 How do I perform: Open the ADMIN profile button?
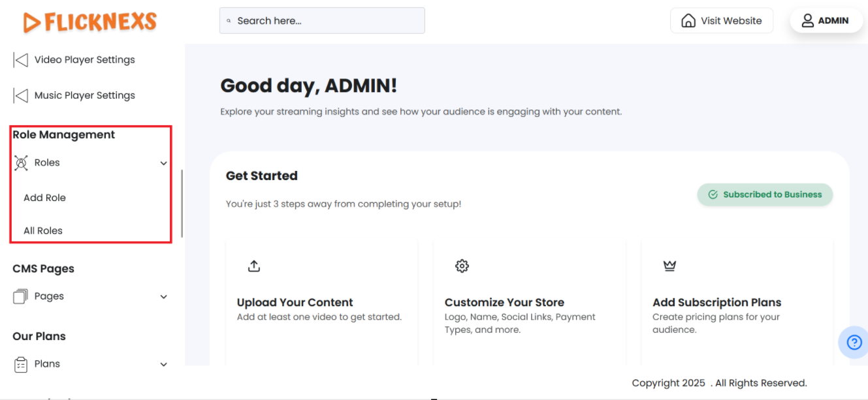tap(826, 21)
